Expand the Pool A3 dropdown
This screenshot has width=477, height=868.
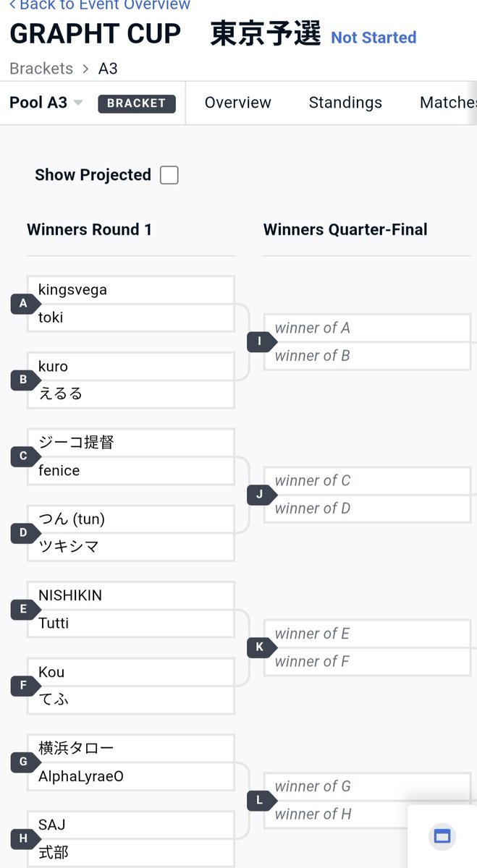click(x=46, y=103)
